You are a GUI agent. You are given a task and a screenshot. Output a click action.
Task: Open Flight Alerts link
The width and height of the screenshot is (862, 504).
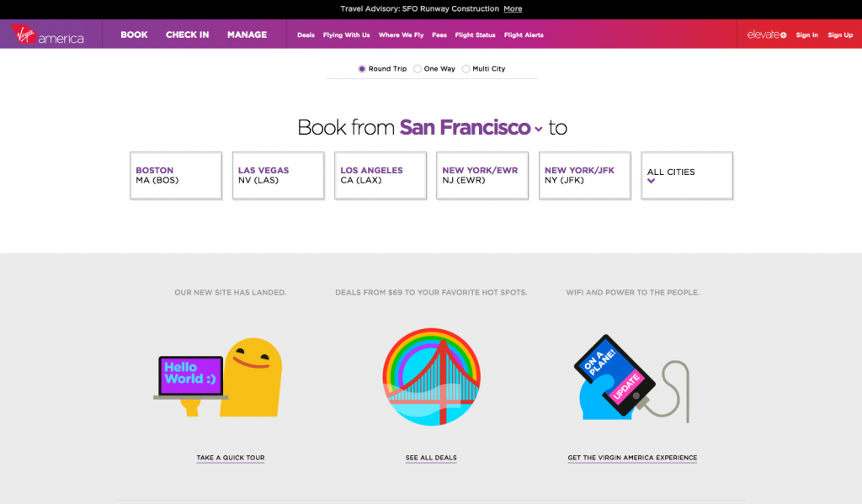click(x=524, y=35)
